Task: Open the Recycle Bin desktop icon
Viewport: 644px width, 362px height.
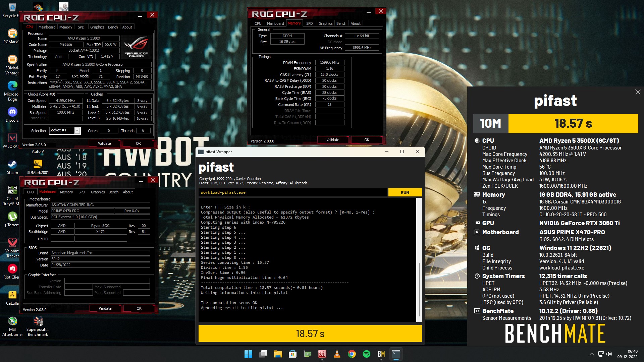Action: pos(12,10)
